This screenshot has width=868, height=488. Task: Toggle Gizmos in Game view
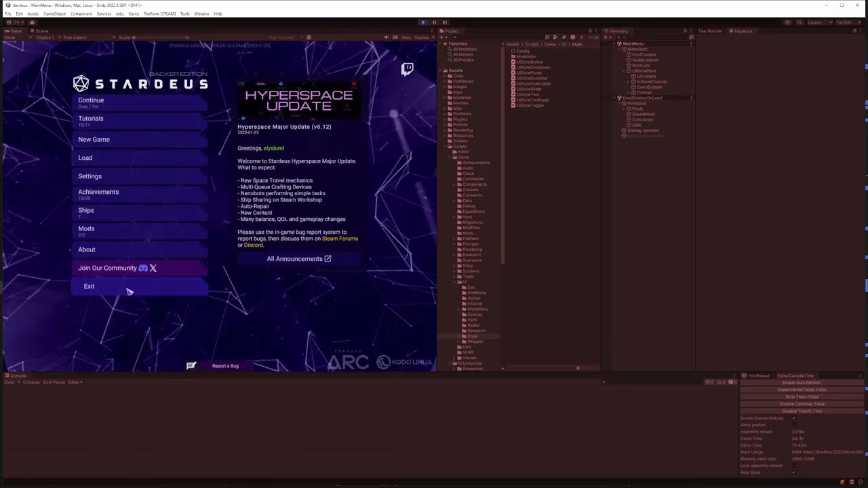pos(421,37)
